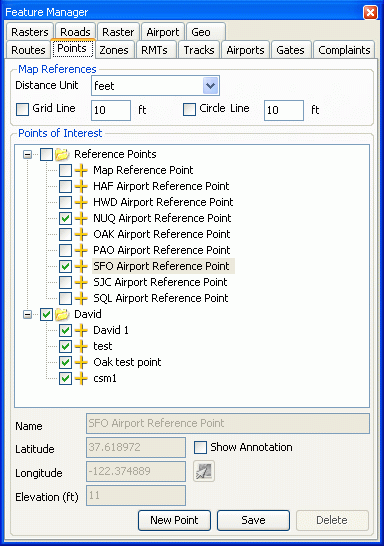This screenshot has height=546, width=384.
Task: Click the cross icon beside HAF Airport Reference Point
Action: [x=81, y=186]
